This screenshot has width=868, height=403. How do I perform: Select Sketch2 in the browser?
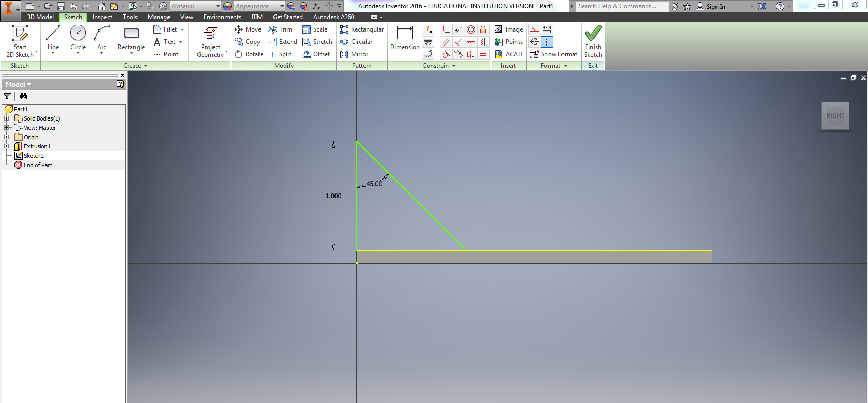34,156
